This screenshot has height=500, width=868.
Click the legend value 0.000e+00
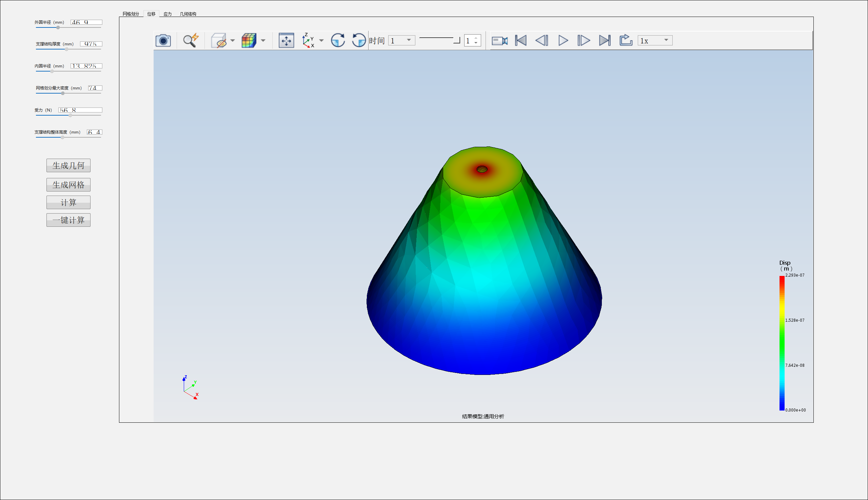[x=795, y=410]
